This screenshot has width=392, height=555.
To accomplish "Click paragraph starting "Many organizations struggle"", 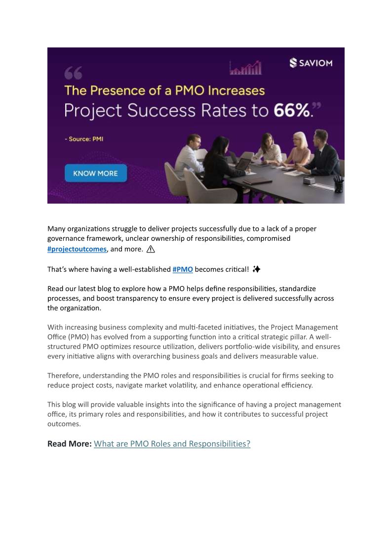I will 182,238.
